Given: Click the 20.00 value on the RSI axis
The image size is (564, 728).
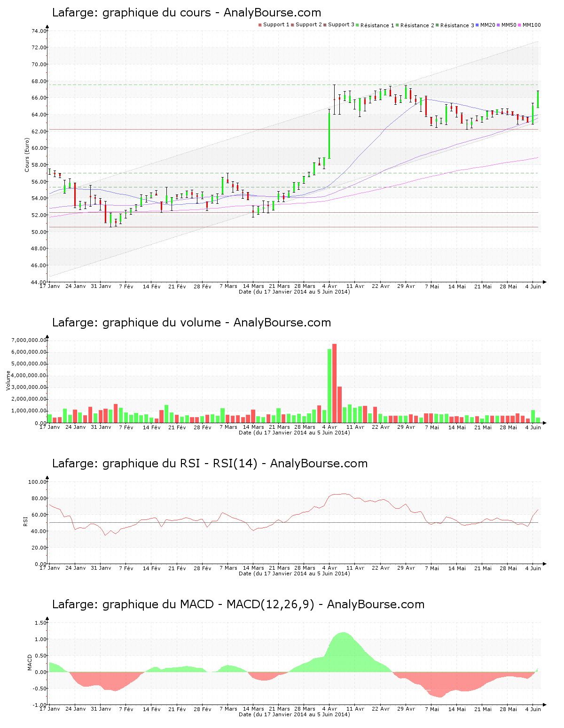Looking at the screenshot, I should [39, 548].
